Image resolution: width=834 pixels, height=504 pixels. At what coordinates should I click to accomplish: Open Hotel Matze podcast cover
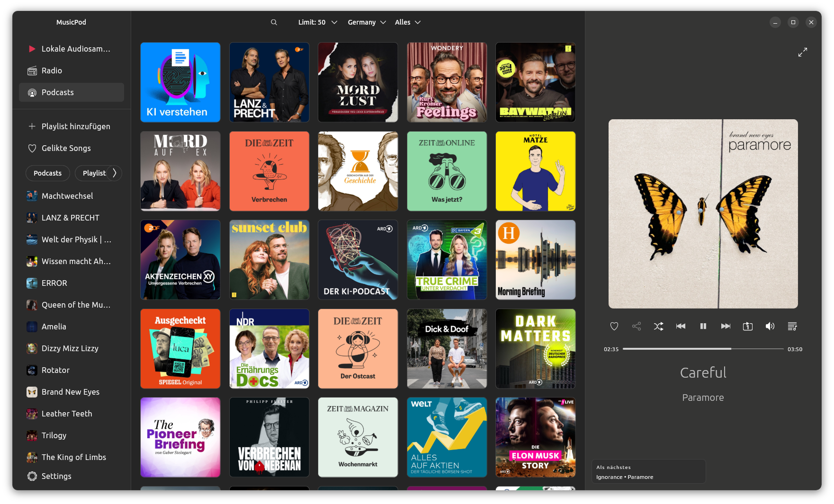click(536, 171)
